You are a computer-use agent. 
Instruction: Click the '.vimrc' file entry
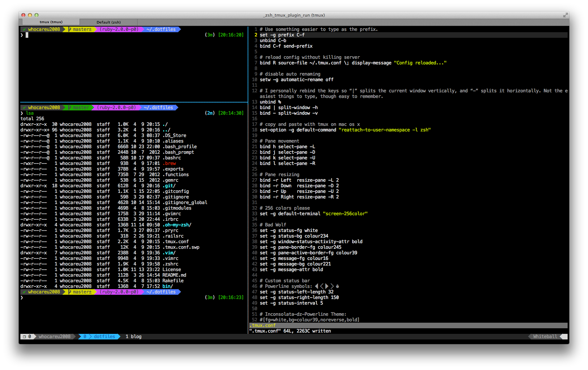click(x=170, y=258)
